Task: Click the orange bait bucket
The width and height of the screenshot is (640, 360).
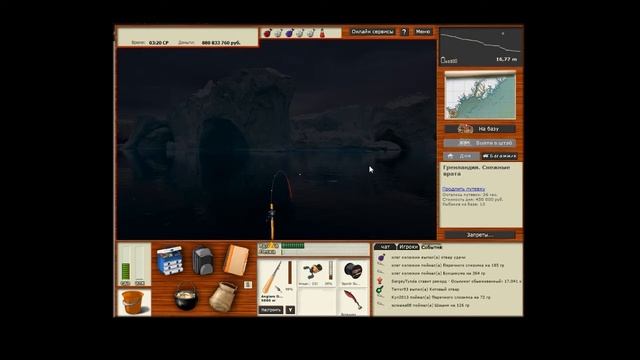Action: pos(133,302)
